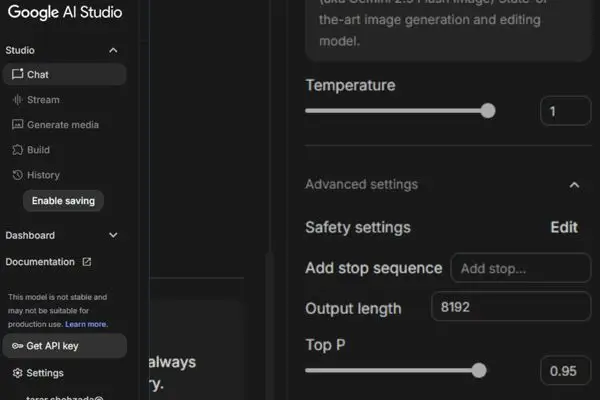
Task: Open the Generate media icon
Action: tap(17, 125)
